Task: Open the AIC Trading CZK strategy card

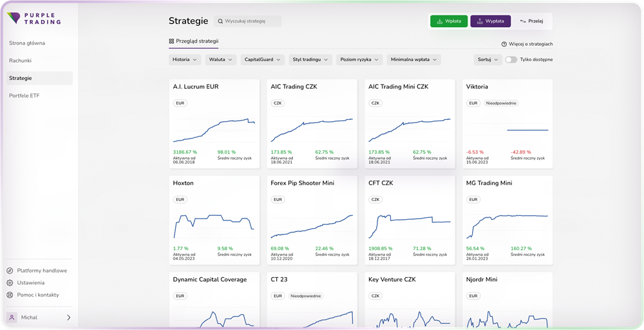Action: pos(312,124)
